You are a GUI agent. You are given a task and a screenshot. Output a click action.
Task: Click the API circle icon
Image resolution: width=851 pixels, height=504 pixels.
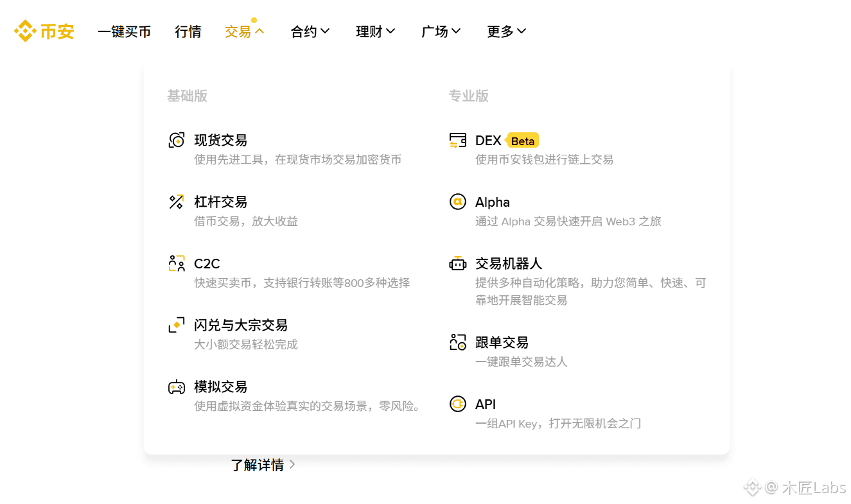coord(457,404)
